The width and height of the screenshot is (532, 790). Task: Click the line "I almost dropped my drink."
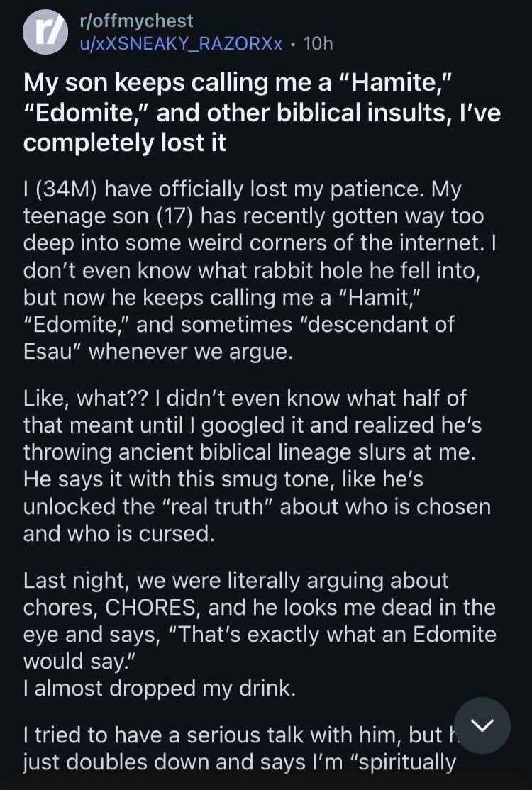pyautogui.click(x=159, y=689)
